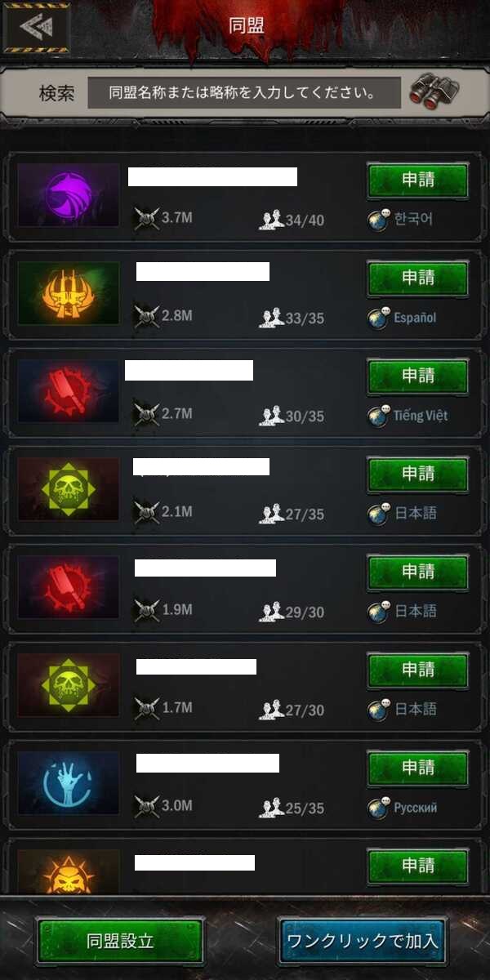
Task: Click the 同盟設立 button
Action: (120, 941)
